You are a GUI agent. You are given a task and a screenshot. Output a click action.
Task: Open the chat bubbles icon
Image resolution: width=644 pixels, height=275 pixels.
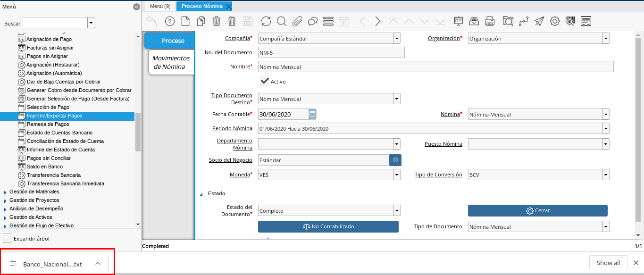pos(313,21)
